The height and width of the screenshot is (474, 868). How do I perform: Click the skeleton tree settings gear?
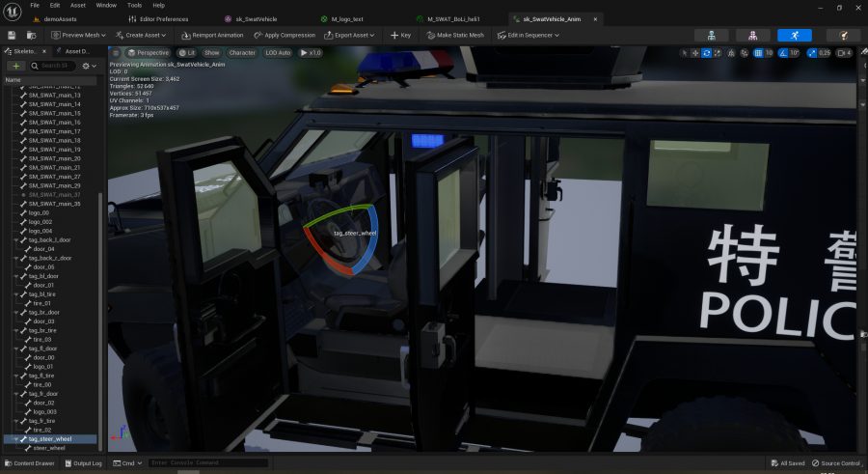coord(86,66)
